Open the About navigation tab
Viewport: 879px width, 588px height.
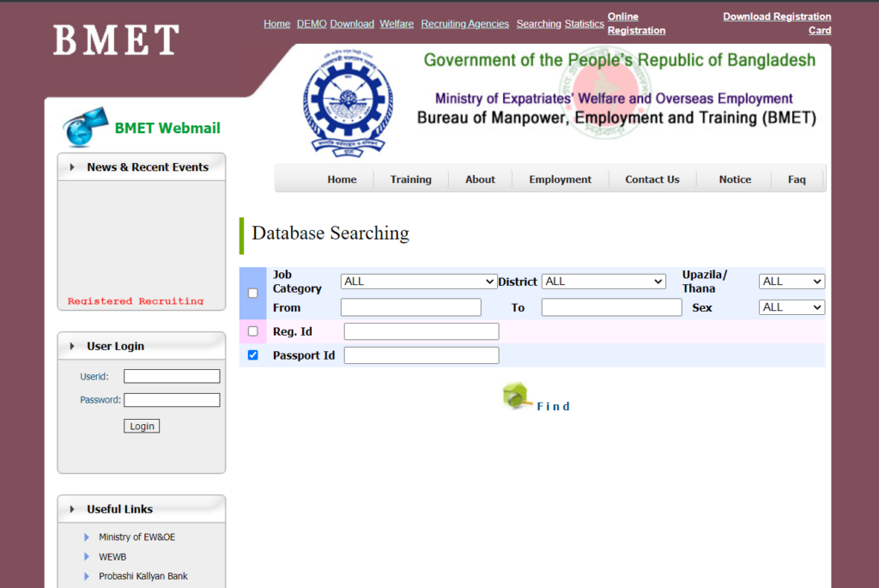480,179
